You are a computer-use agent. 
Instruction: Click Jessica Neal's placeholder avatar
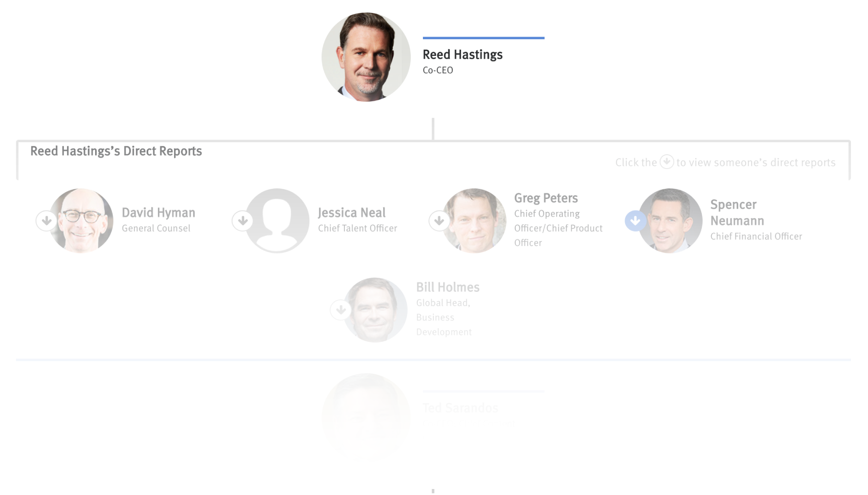click(278, 221)
